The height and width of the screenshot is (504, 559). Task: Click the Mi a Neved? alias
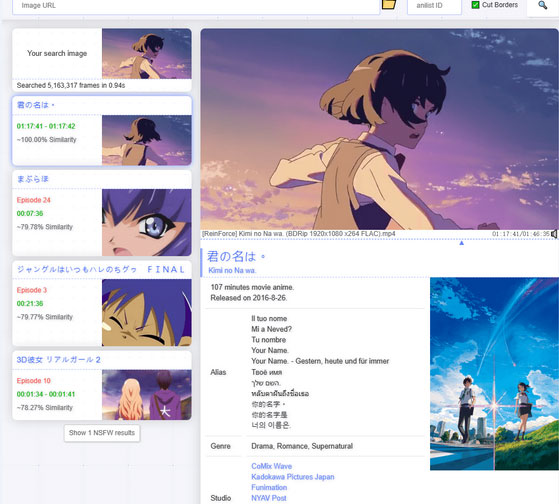(x=272, y=329)
